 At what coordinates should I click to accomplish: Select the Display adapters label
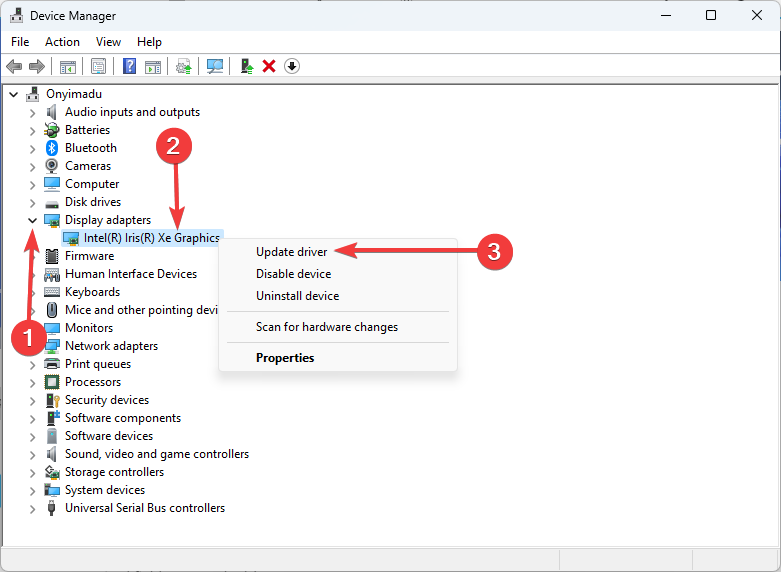[x=108, y=220]
